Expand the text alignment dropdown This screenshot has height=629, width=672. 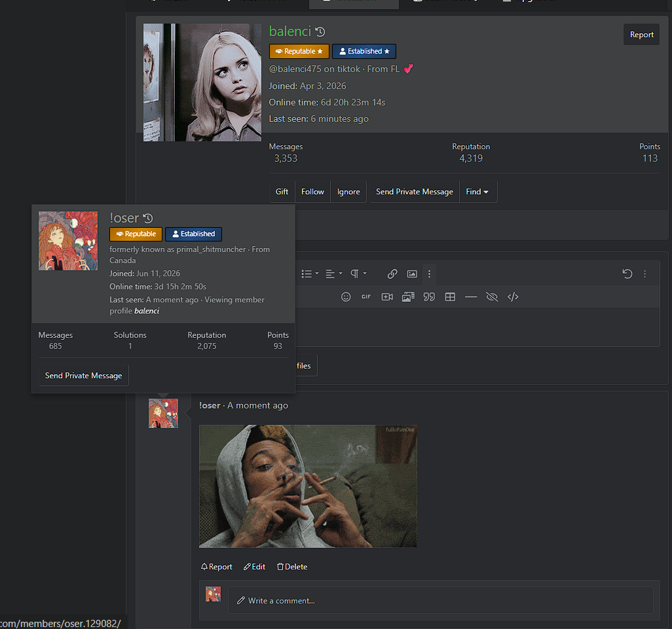(334, 274)
